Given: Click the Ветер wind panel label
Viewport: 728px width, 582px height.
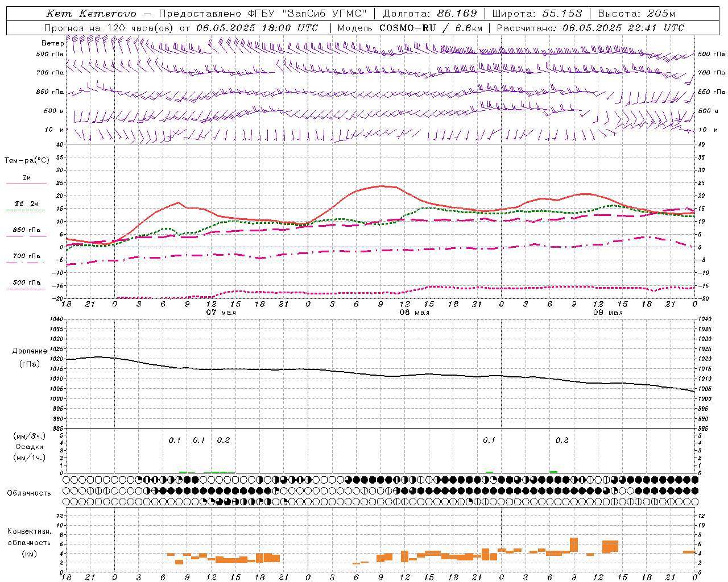Looking at the screenshot, I should pos(53,43).
